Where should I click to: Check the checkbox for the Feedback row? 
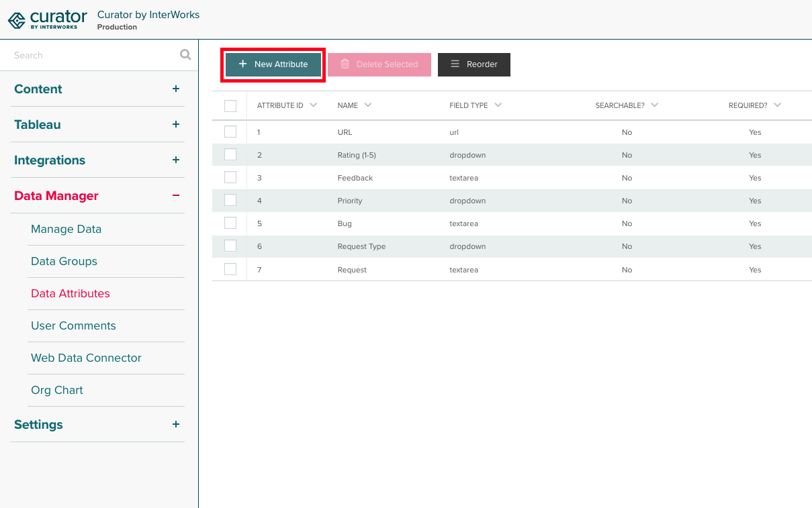point(230,176)
